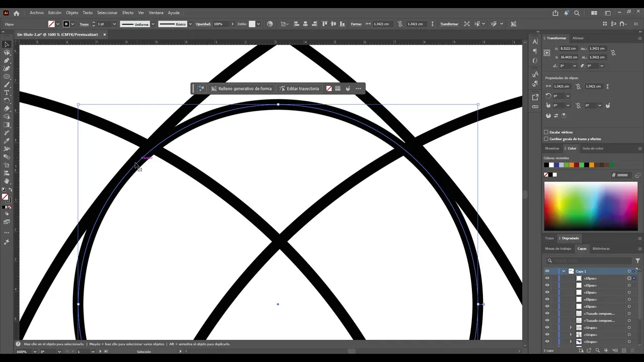Click the more options ellipsis in contextual bar
Image resolution: width=644 pixels, height=362 pixels.
tap(358, 88)
